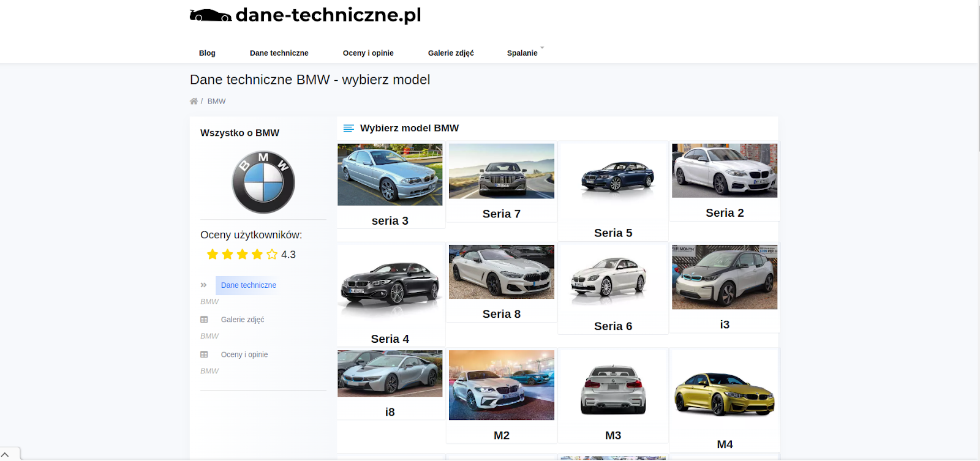The image size is (980, 461).
Task: Open sidebar Galerie zdjęć link
Action: pos(243,320)
